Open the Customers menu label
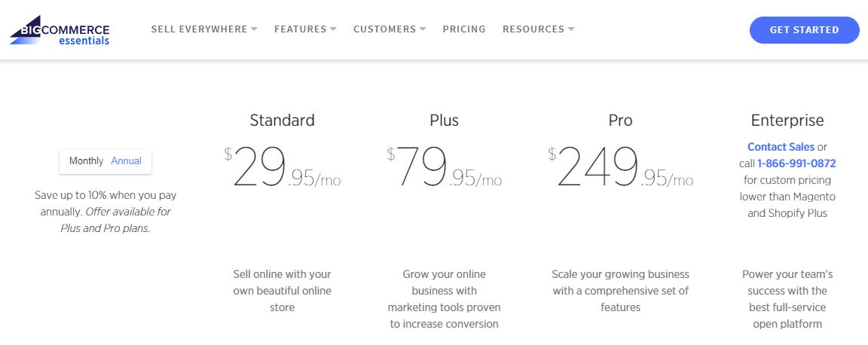The image size is (868, 345). pyautogui.click(x=385, y=29)
